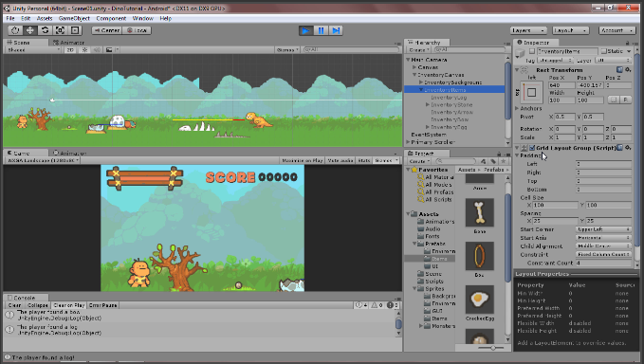The width and height of the screenshot is (644, 364).
Task: Toggle Stats in Game view
Action: tap(364, 160)
